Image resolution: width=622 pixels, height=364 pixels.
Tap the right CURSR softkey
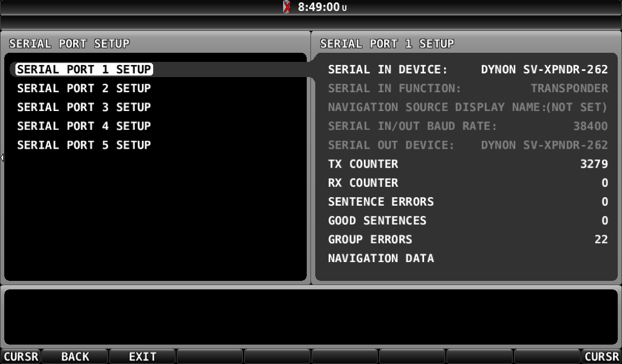(601, 357)
